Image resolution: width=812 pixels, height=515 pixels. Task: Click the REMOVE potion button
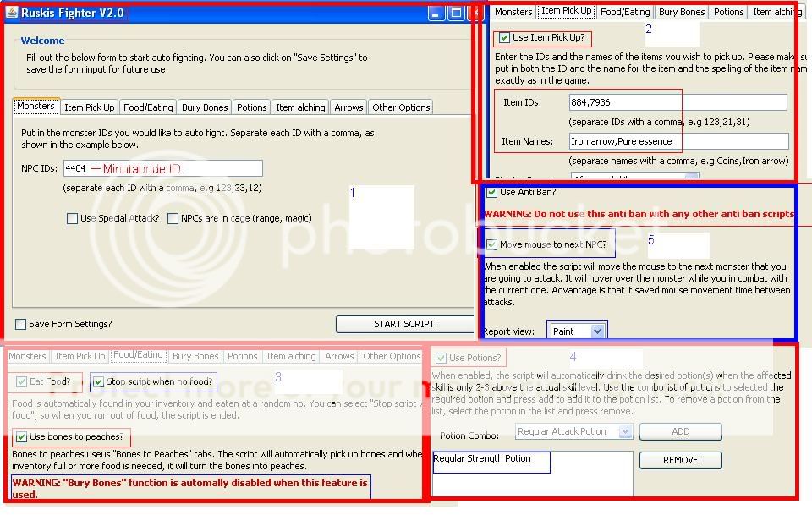680,460
